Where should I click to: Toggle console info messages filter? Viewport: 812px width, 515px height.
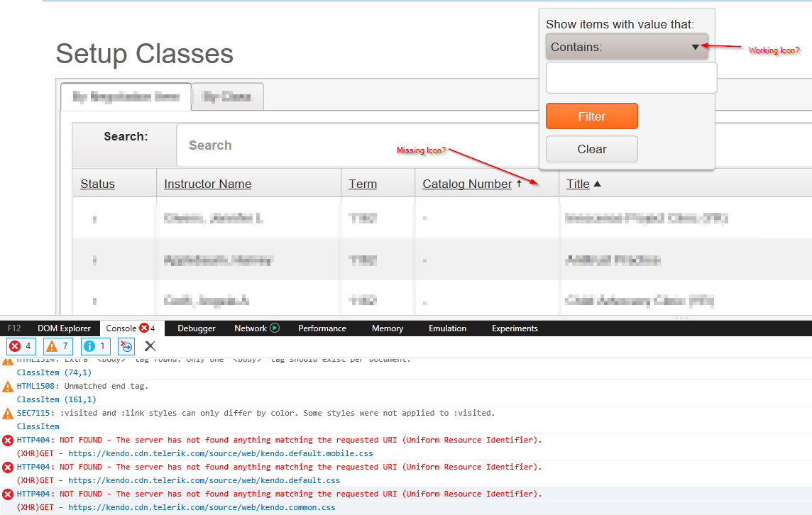click(95, 346)
